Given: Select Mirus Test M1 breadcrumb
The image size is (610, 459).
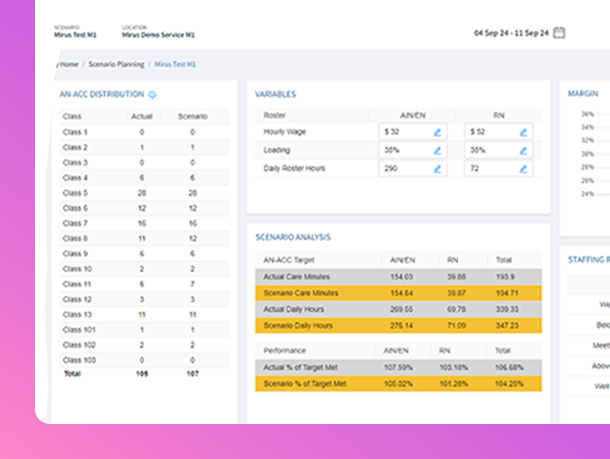Looking at the screenshot, I should pyautogui.click(x=175, y=64).
